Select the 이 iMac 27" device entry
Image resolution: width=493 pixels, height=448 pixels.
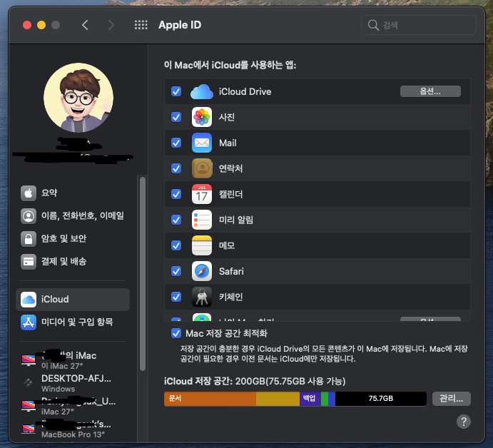point(73,360)
